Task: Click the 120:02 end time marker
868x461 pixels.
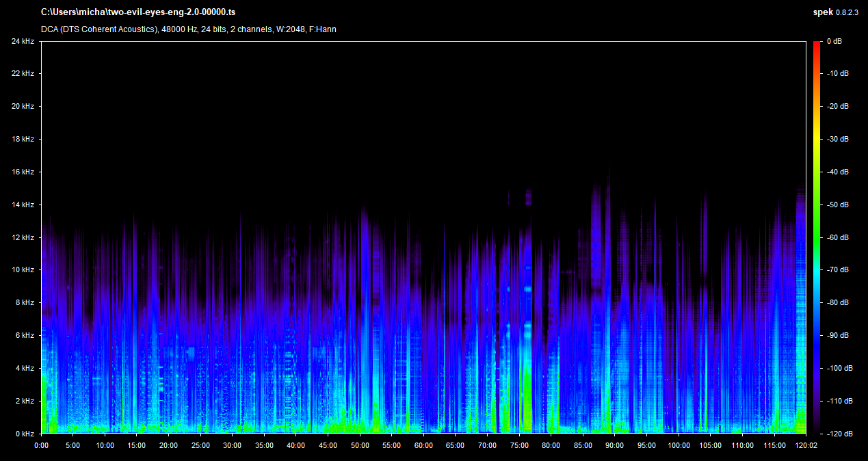Action: 806,445
